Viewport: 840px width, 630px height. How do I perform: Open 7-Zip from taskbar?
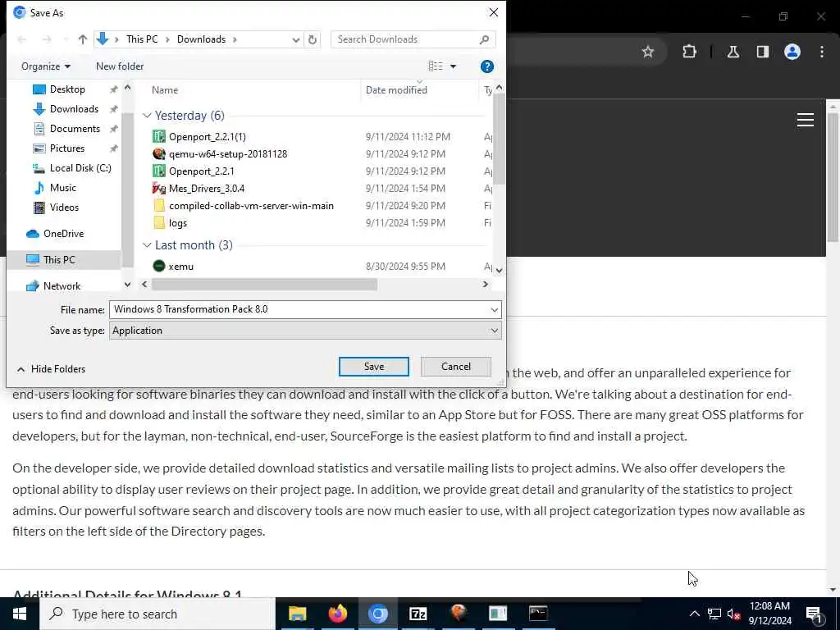(418, 614)
